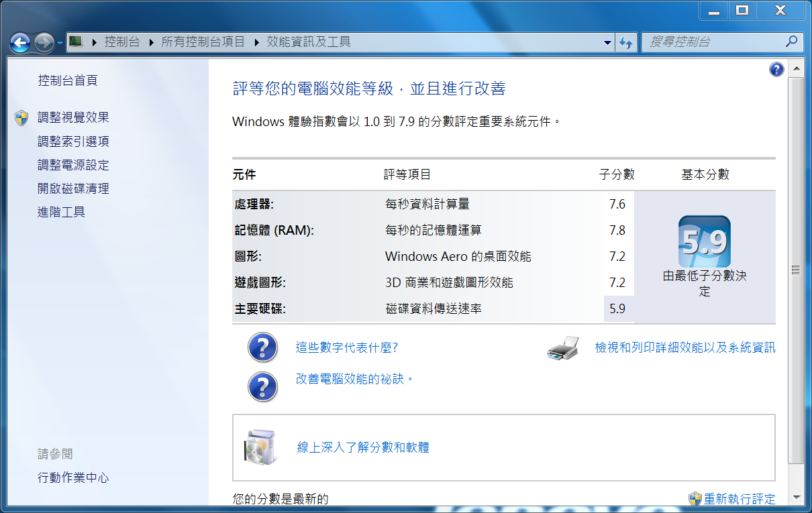Open 檢視和列印詳細效能以及系統資訊 link
This screenshot has height=513, width=812.
685,347
